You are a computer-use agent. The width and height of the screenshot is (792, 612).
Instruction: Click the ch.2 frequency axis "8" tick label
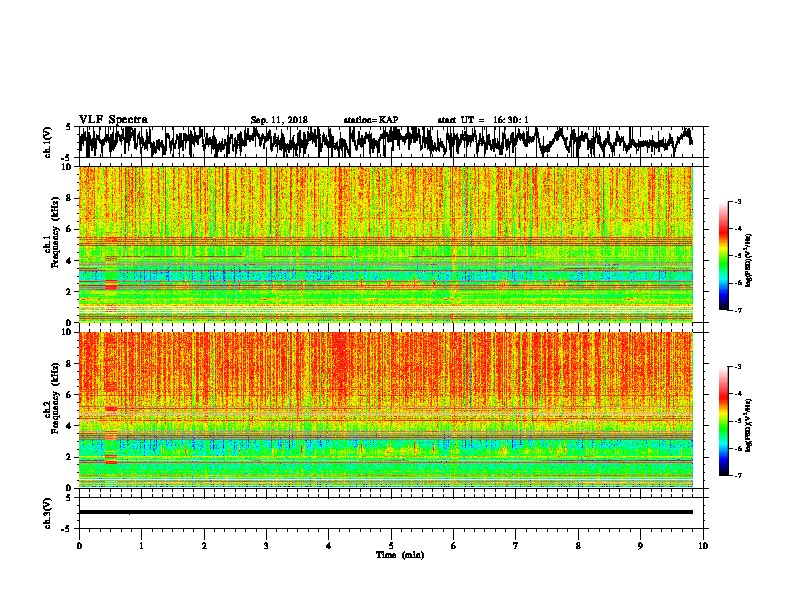pos(70,364)
